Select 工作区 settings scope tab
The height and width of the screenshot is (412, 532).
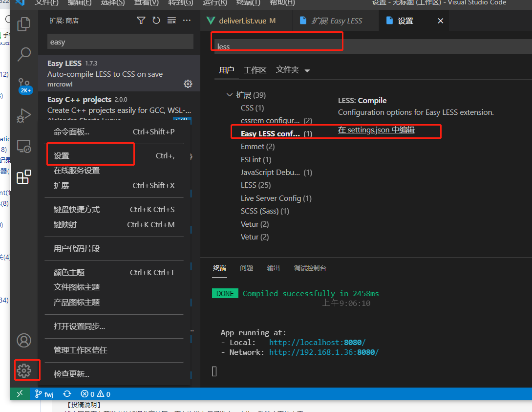tap(255, 70)
